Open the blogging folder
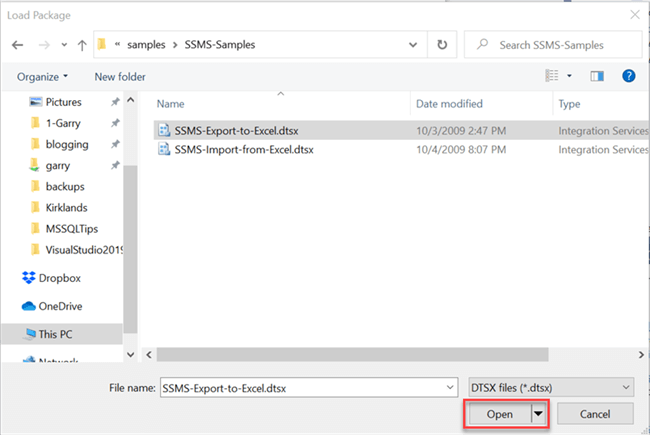The width and height of the screenshot is (650, 435). coord(67,144)
